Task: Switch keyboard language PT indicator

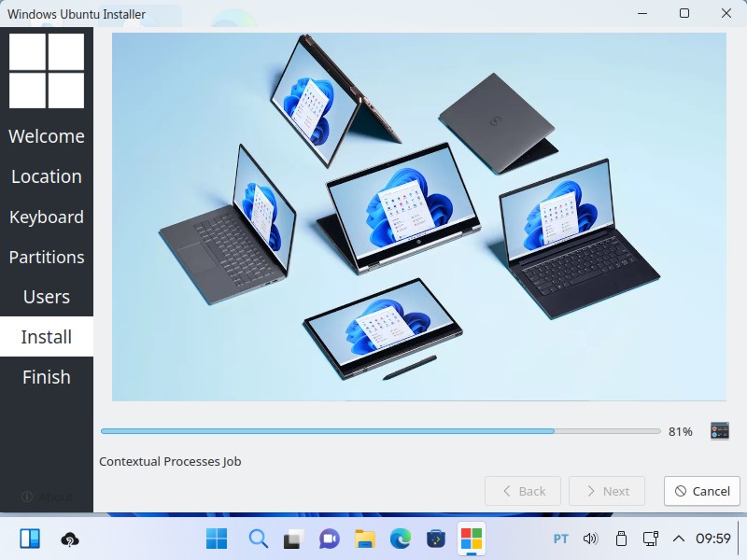Action: 561,539
